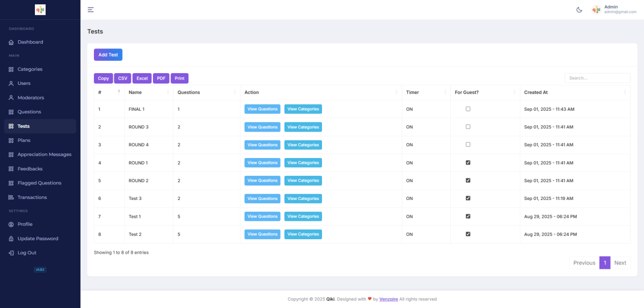Viewport: 644px width, 308px height.
Task: Uncheck For Guest checkbox for ROUND 1
Action: [468, 162]
